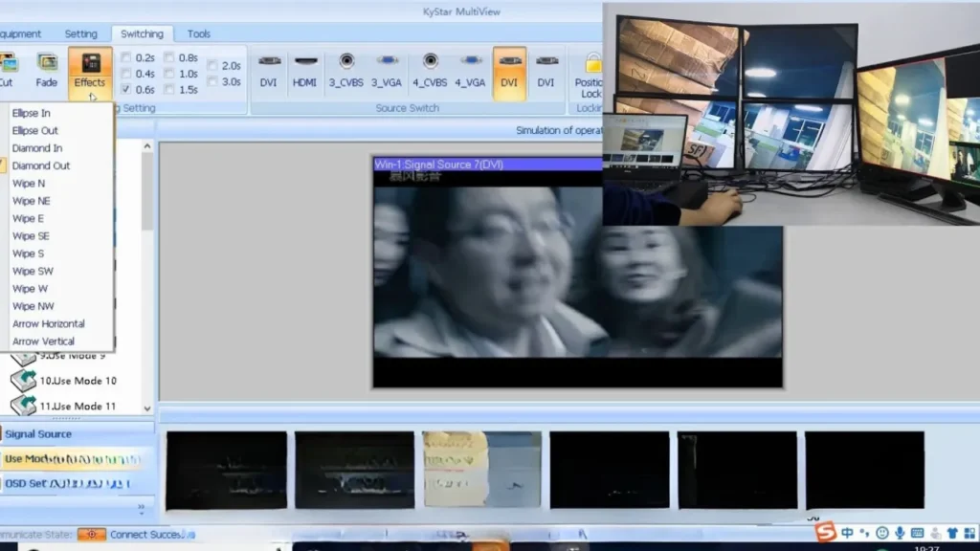Tick the 3.0s switching time checkbox

(212, 82)
